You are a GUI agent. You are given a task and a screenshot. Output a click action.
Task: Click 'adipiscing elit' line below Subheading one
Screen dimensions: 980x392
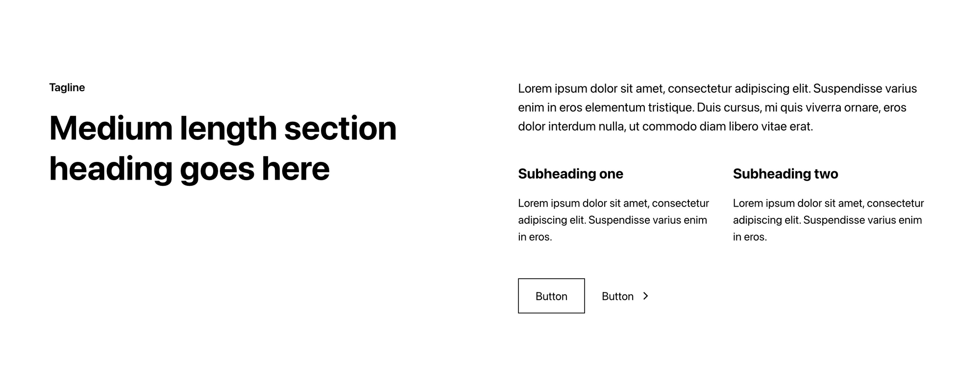(612, 220)
